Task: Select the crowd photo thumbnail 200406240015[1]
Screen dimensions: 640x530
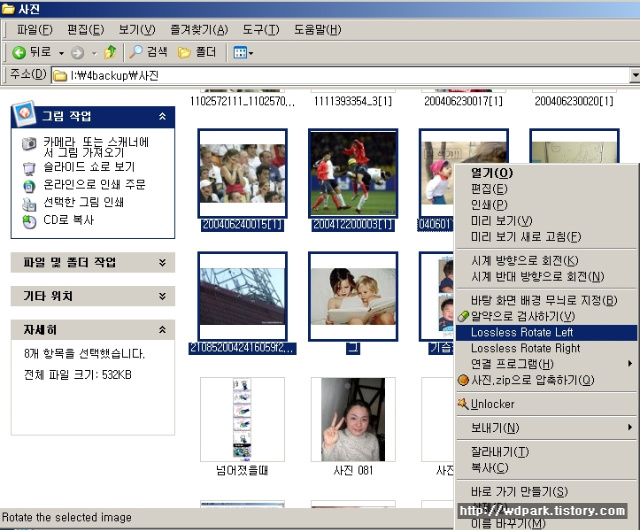Action: pyautogui.click(x=242, y=174)
